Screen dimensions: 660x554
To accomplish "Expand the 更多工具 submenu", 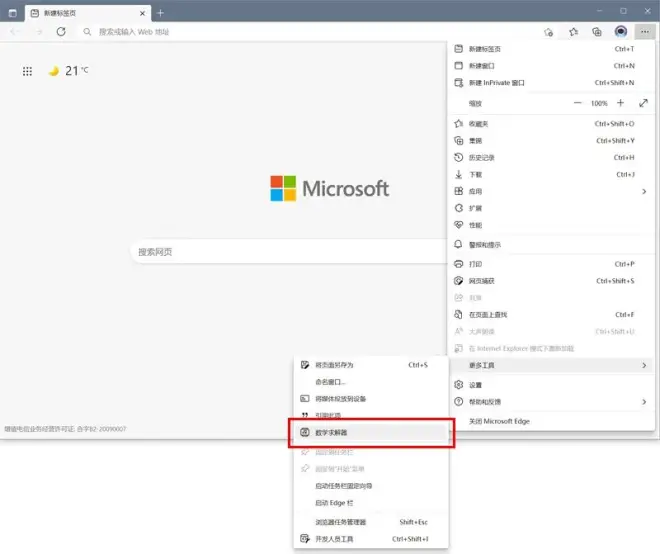I will pyautogui.click(x=551, y=365).
